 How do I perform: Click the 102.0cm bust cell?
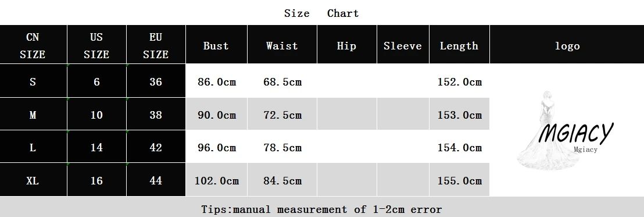coord(216,180)
